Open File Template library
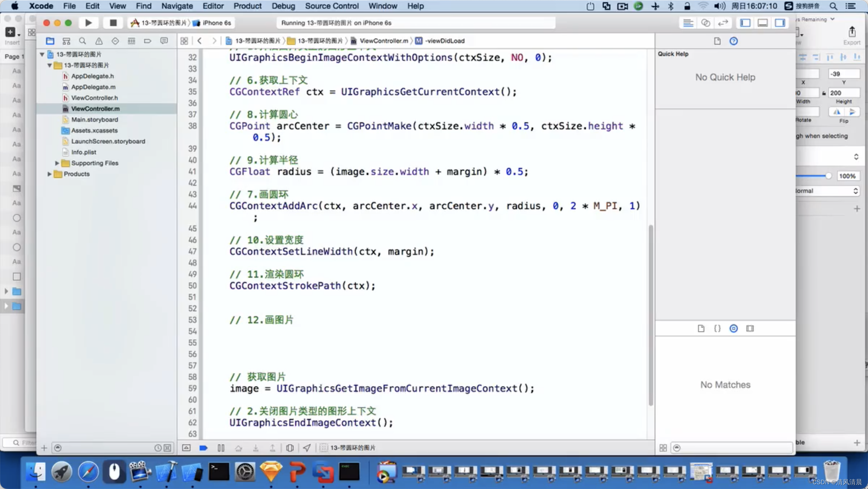 point(701,328)
